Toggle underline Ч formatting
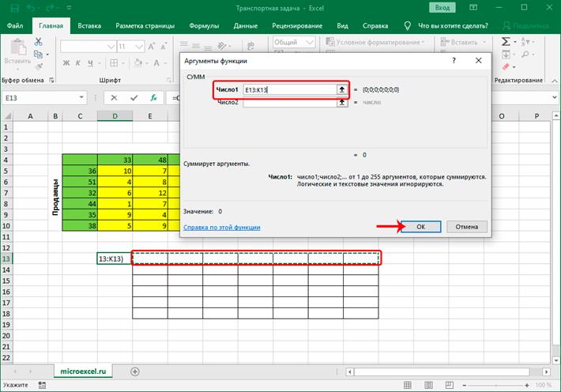 (90, 63)
